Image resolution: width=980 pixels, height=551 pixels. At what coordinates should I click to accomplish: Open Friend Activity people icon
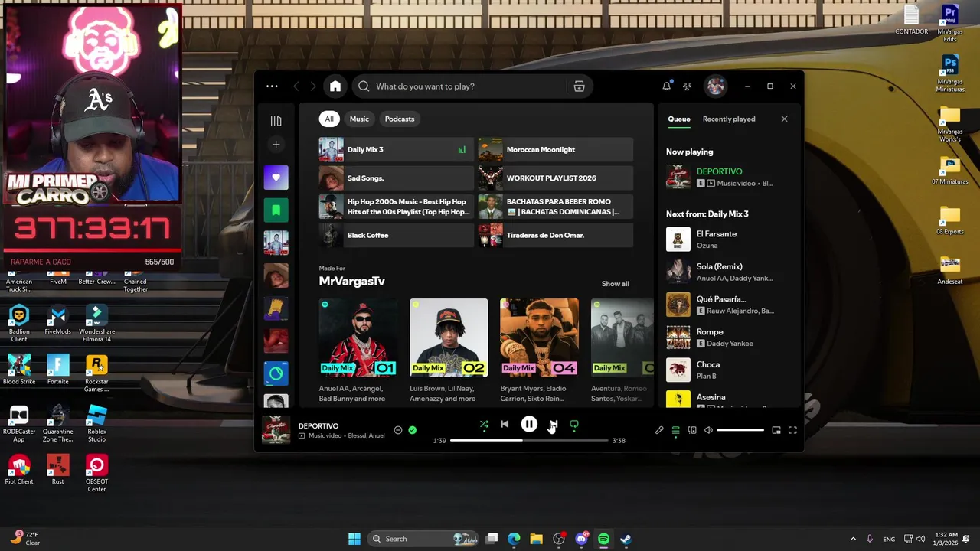(687, 86)
